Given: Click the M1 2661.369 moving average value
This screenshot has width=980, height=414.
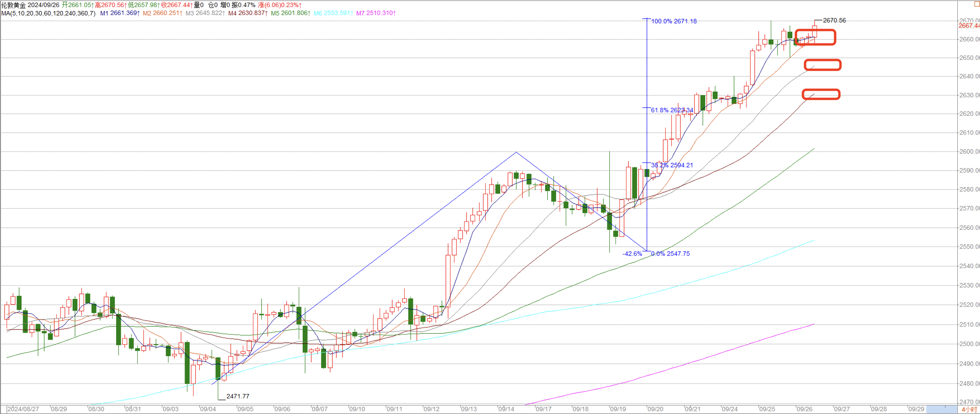Looking at the screenshot, I should [x=120, y=13].
